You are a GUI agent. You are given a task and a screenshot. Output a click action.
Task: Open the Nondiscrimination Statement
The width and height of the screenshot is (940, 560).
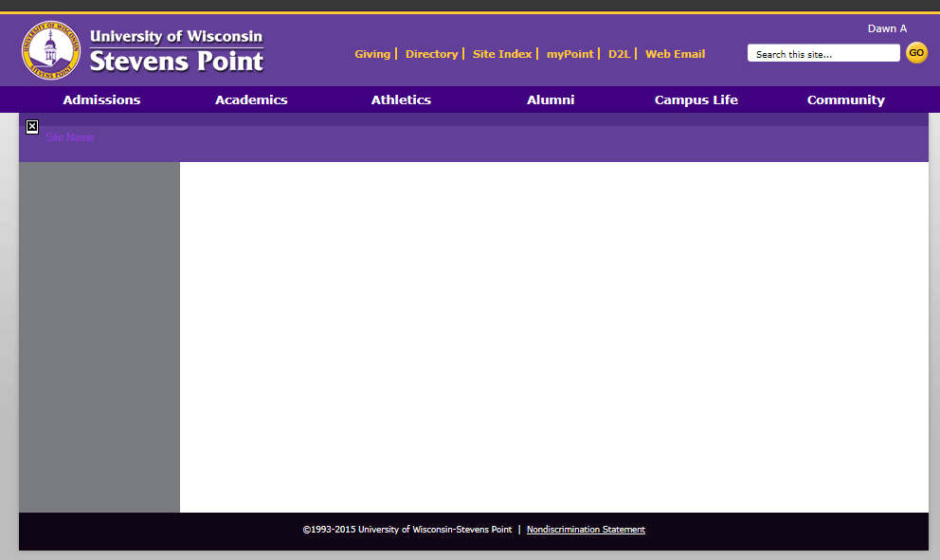586,530
